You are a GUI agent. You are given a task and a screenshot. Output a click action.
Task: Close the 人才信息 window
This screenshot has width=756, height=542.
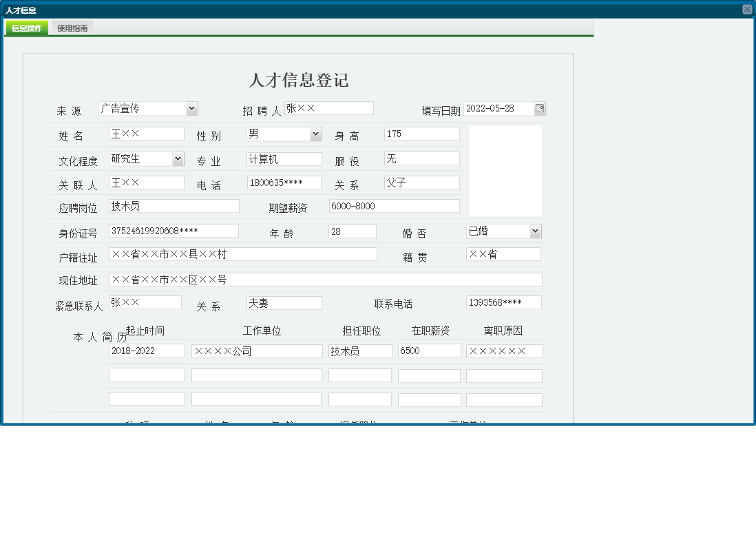tap(748, 9)
